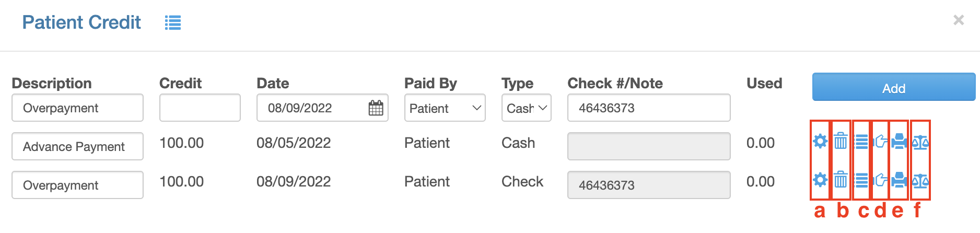Click balance scale icon on Overpayment row
Image resolution: width=980 pixels, height=233 pixels.
(920, 181)
